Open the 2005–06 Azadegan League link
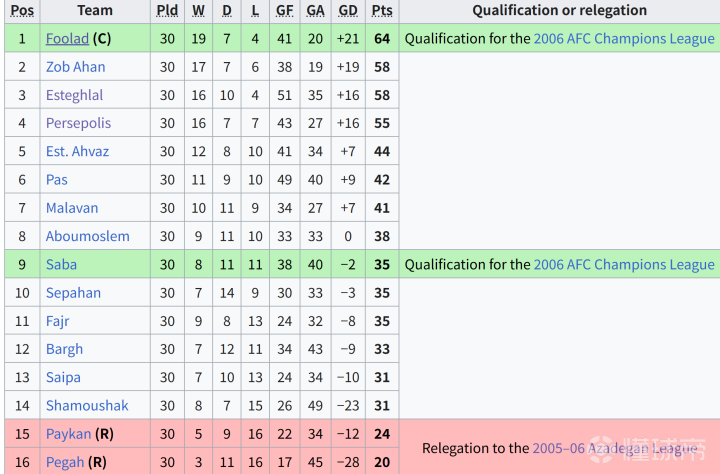 click(x=615, y=448)
